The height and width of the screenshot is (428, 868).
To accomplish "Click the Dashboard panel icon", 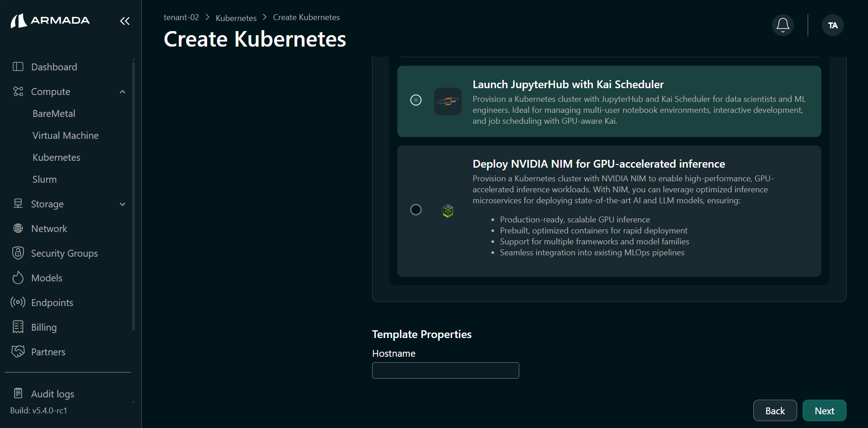I will (x=18, y=67).
